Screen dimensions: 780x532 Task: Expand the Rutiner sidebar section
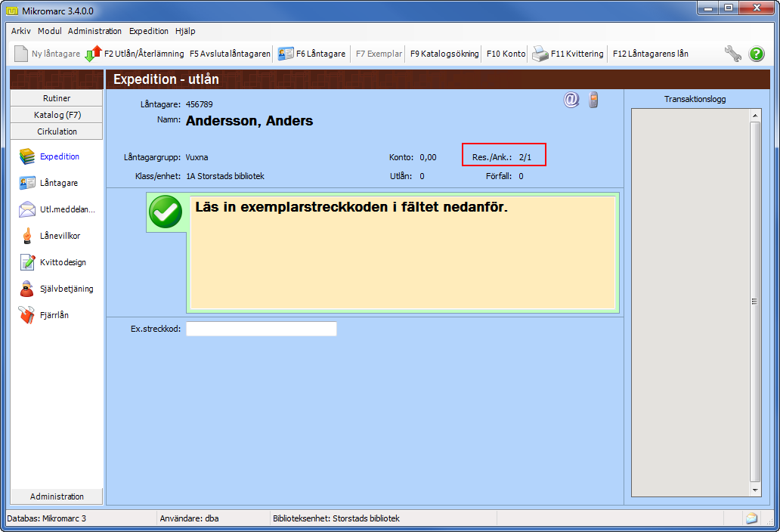56,98
